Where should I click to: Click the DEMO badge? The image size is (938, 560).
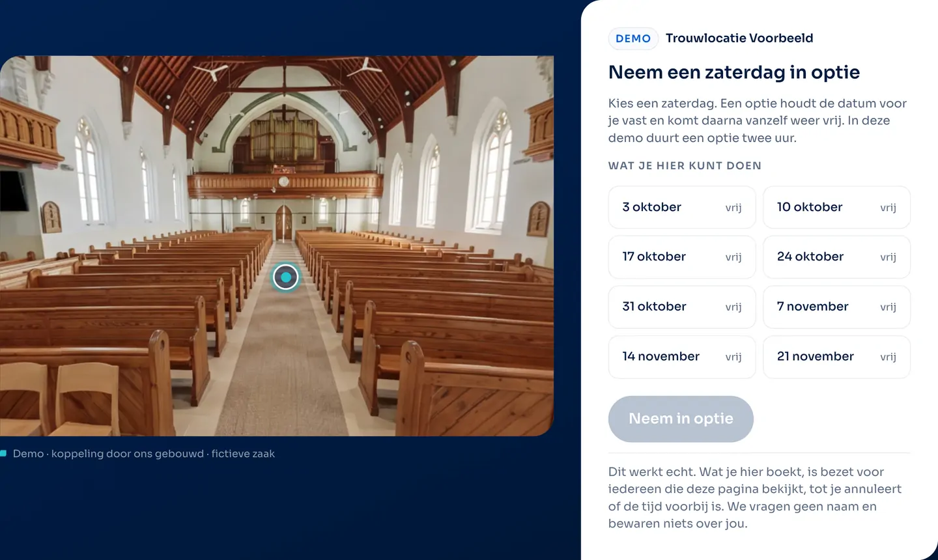click(633, 38)
